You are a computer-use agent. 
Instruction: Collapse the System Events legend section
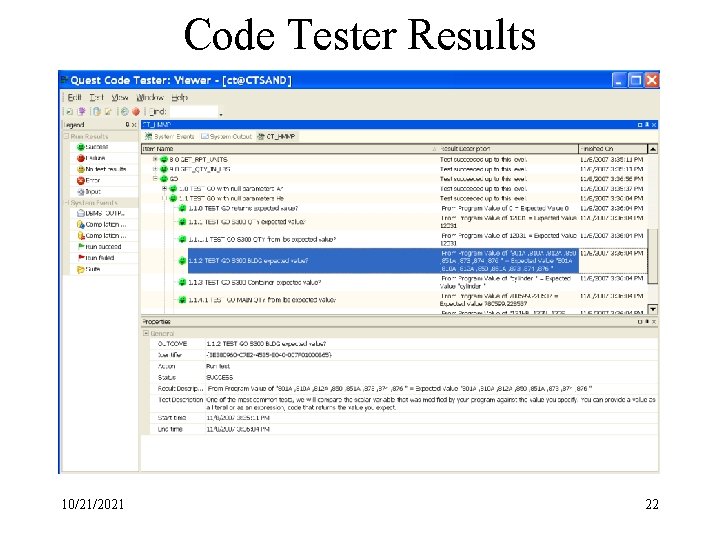tap(66, 202)
